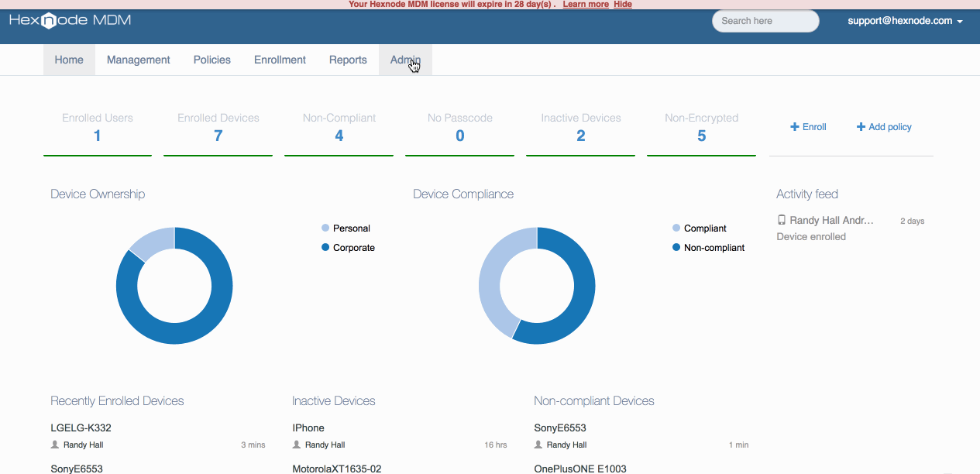Open the MotorolaXT1635-02 device entry
The width and height of the screenshot is (980, 474).
pyautogui.click(x=337, y=469)
